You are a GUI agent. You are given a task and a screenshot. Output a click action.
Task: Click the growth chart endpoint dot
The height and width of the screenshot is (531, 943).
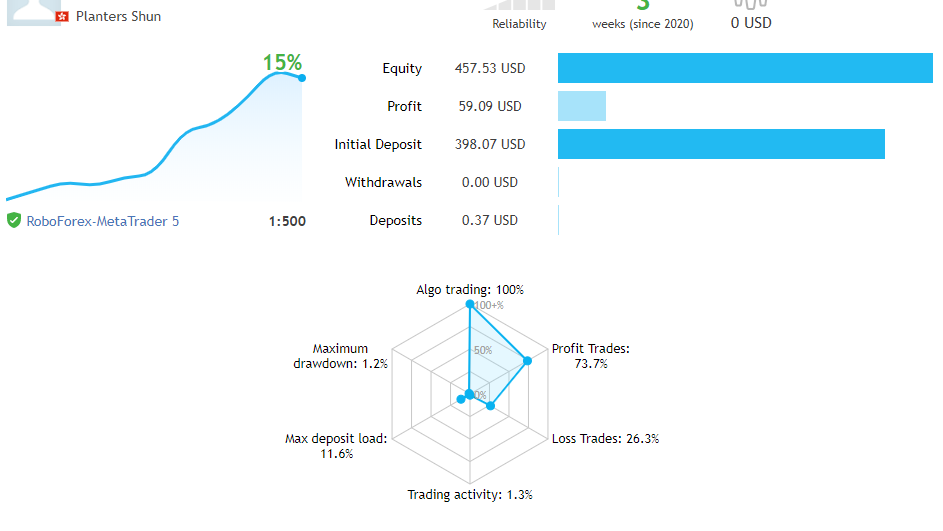[x=302, y=78]
